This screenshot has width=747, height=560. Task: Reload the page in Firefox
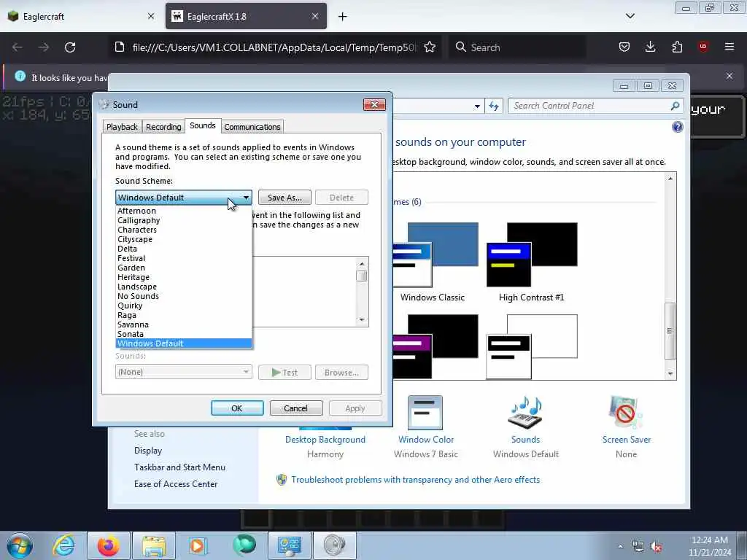click(x=70, y=47)
